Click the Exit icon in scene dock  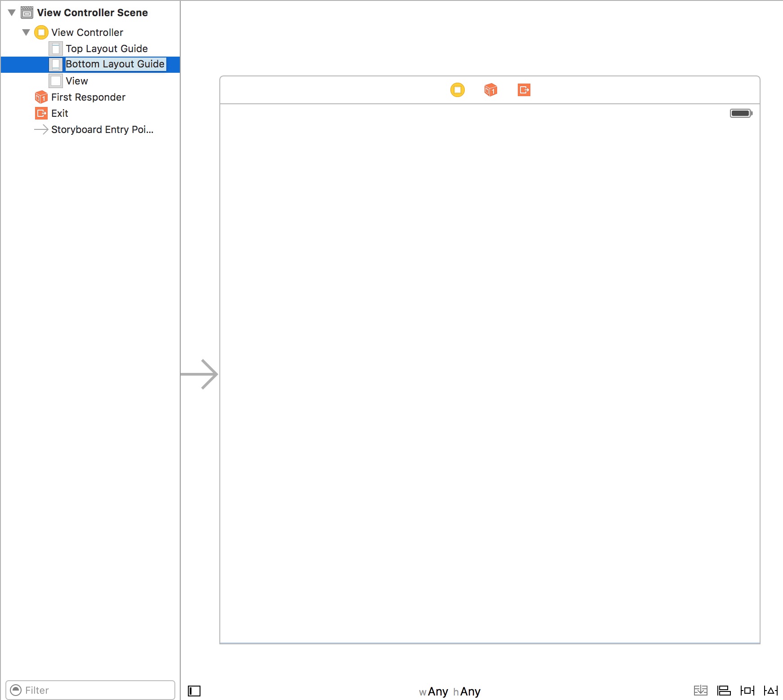pyautogui.click(x=524, y=90)
